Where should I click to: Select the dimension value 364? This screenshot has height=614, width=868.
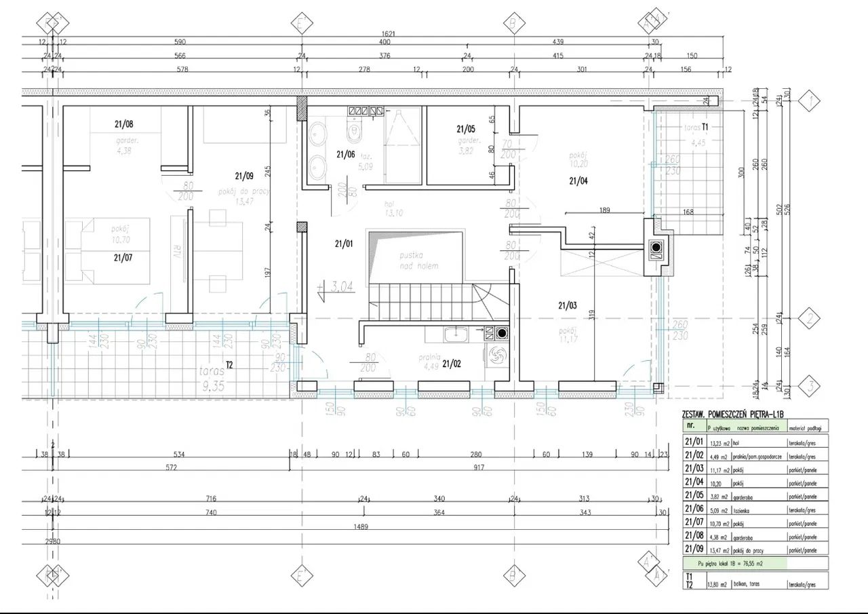(x=438, y=513)
